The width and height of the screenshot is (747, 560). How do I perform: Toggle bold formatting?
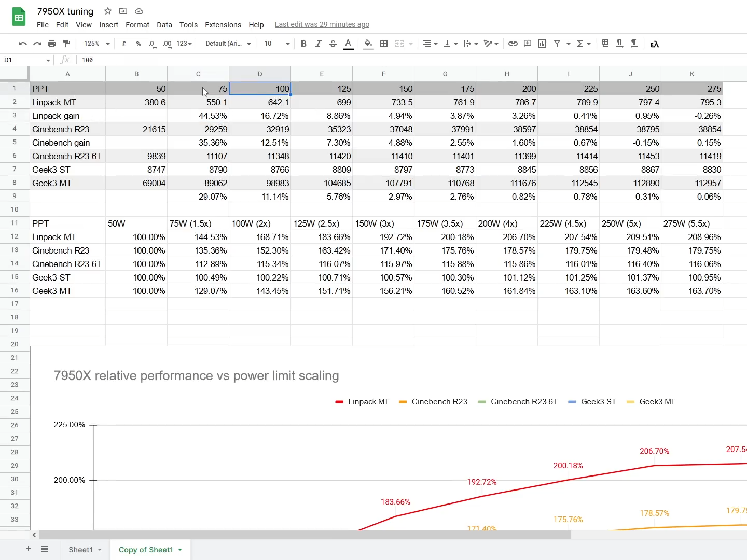point(303,44)
